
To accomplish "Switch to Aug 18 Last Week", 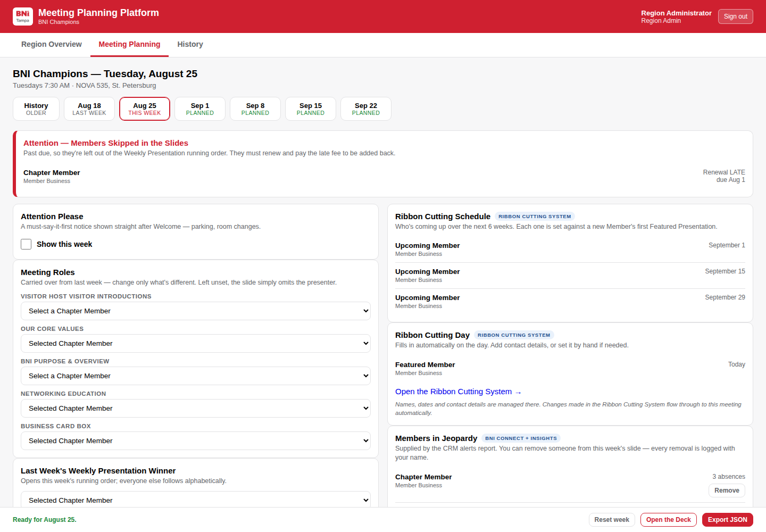I will [x=89, y=109].
